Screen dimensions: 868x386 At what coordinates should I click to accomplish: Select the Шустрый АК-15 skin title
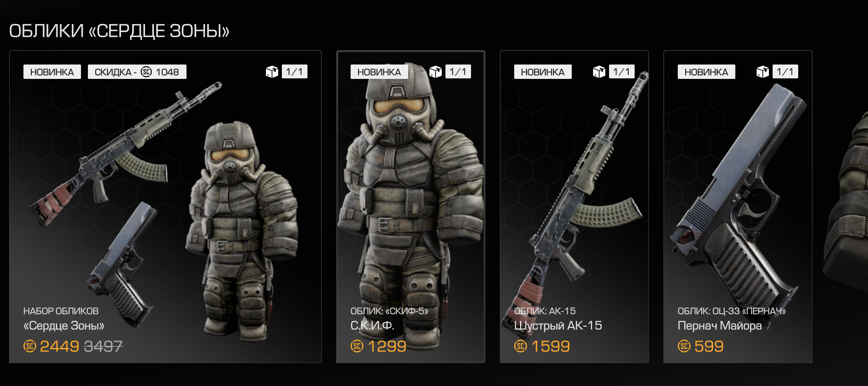click(558, 326)
